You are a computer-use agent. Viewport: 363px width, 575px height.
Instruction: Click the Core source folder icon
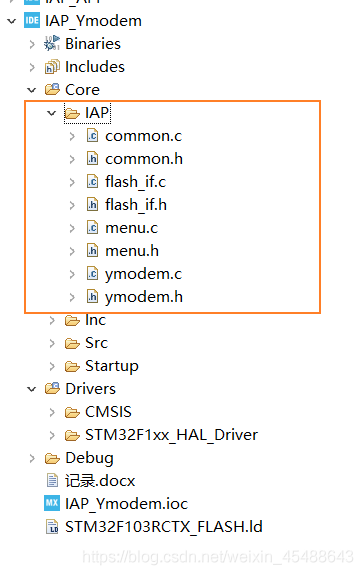[x=52, y=89]
